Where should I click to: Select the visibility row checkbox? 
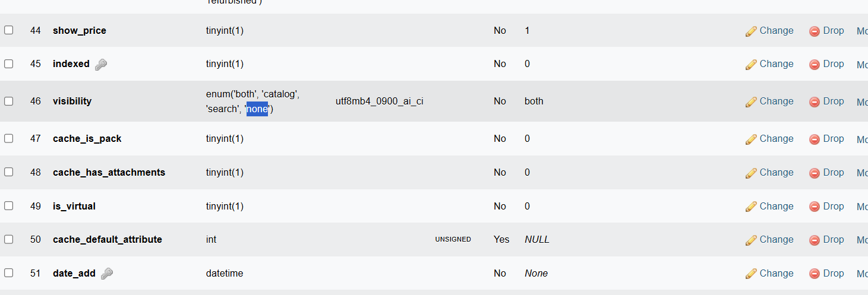(x=9, y=101)
